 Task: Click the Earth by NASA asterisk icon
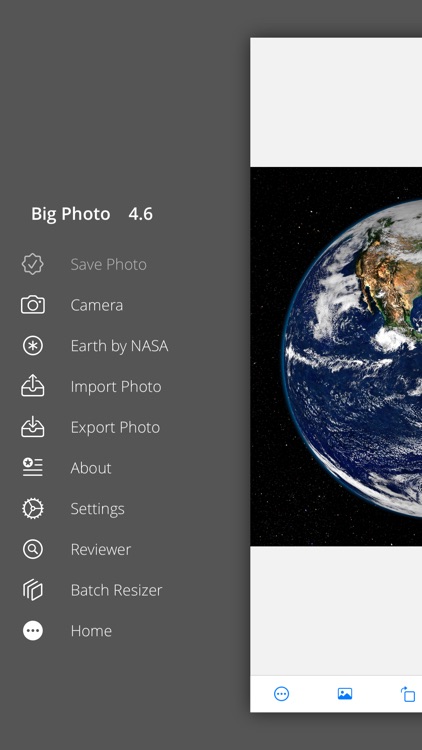click(33, 345)
